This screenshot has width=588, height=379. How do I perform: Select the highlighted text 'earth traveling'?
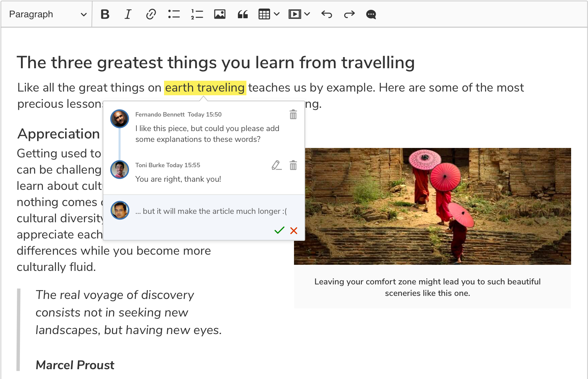205,87
